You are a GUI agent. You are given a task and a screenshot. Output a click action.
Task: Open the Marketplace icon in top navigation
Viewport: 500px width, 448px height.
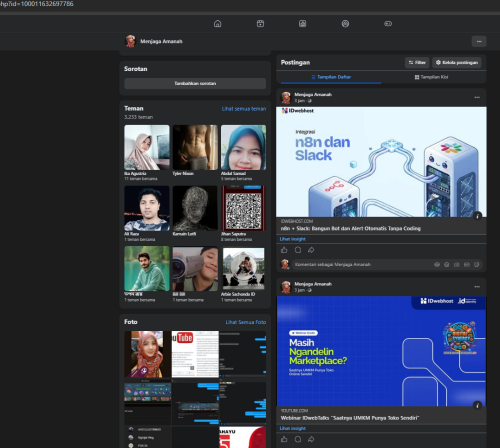[302, 24]
